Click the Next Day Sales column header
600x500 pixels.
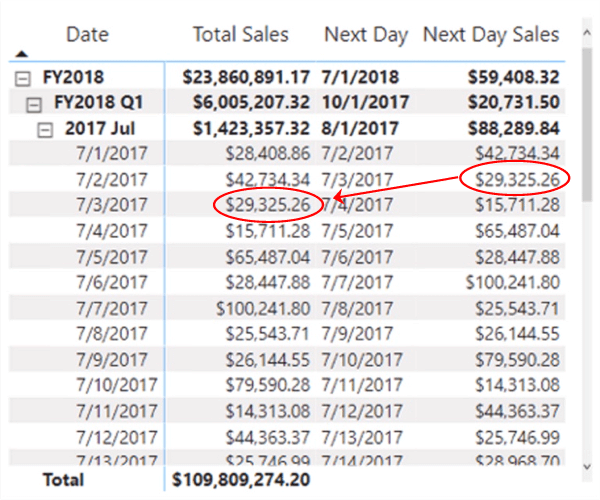click(x=491, y=35)
